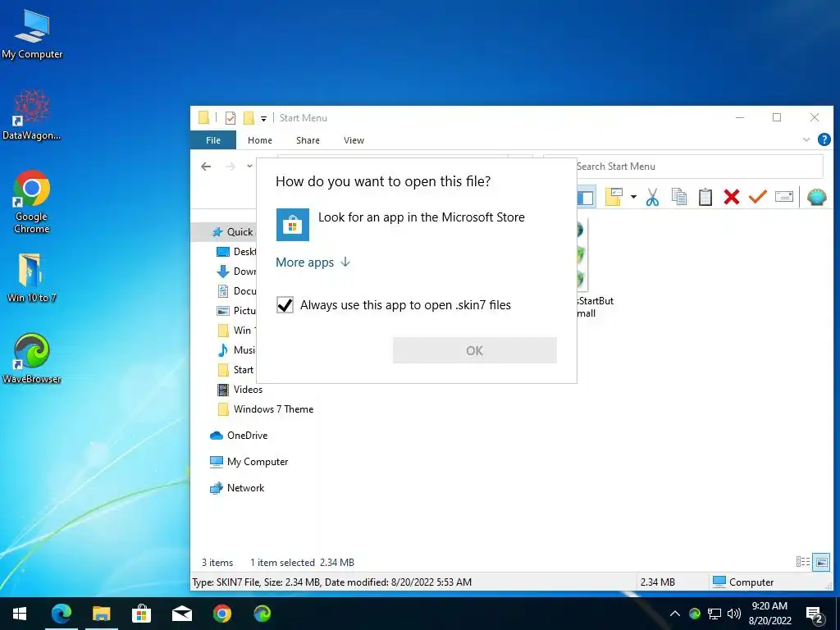Open WaveBrowser from the taskbar
Viewport: 840px width, 630px height.
point(262,614)
